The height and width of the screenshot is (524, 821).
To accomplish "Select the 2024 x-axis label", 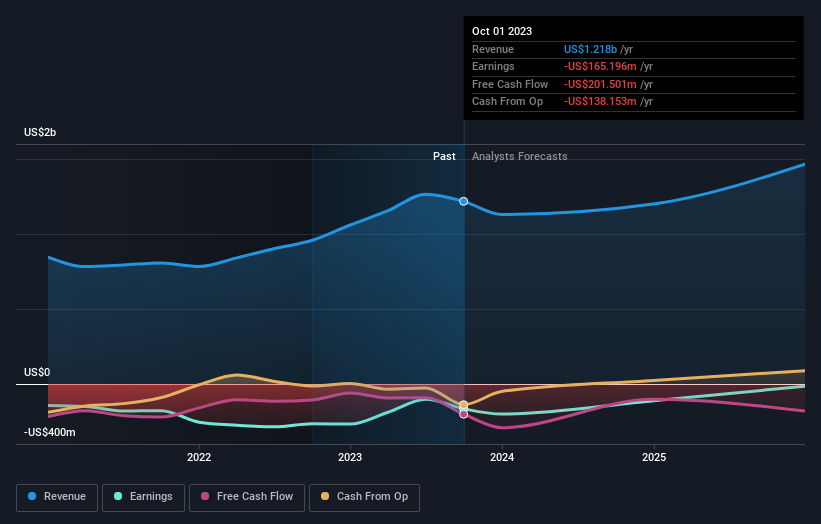I will point(502,457).
